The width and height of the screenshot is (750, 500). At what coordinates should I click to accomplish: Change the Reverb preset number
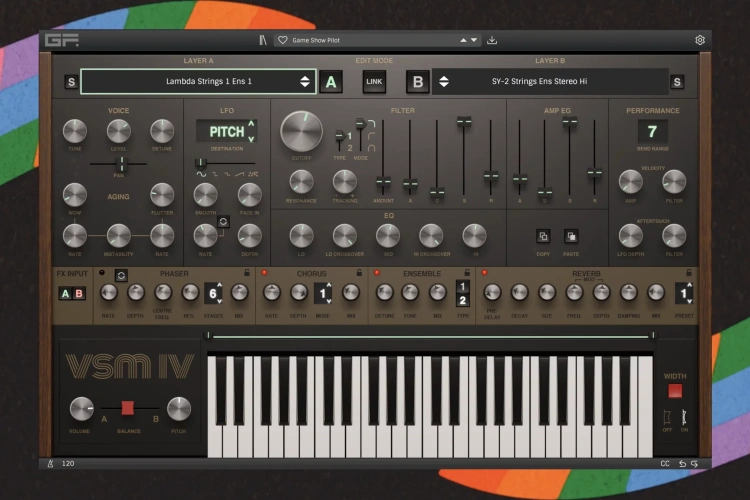684,293
